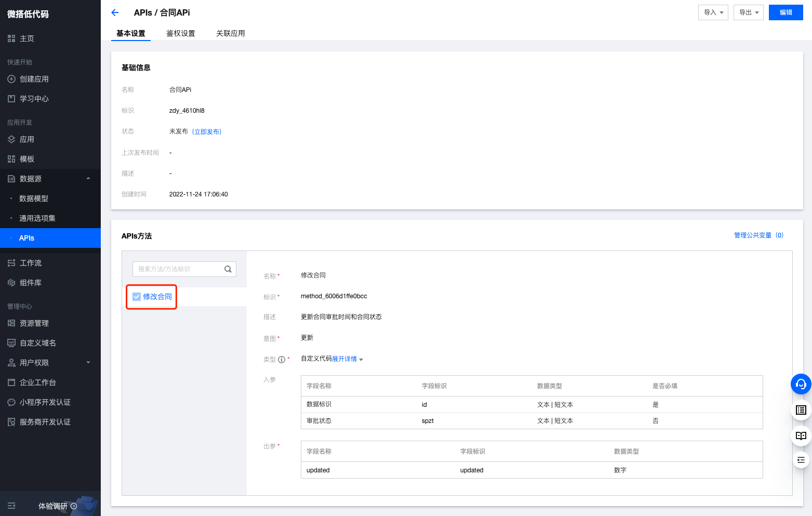Viewport: 812px width, 516px height.
Task: Collapse the 数据源 menu chevron
Action: click(x=88, y=179)
